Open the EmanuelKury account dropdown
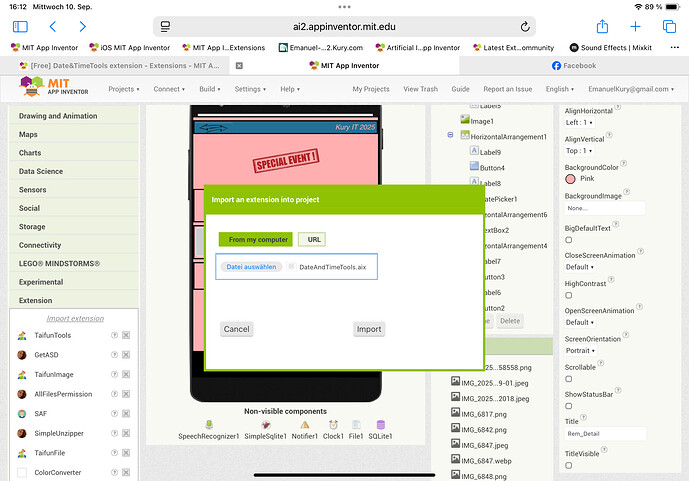Viewport: 689px width, 481px height. click(631, 89)
